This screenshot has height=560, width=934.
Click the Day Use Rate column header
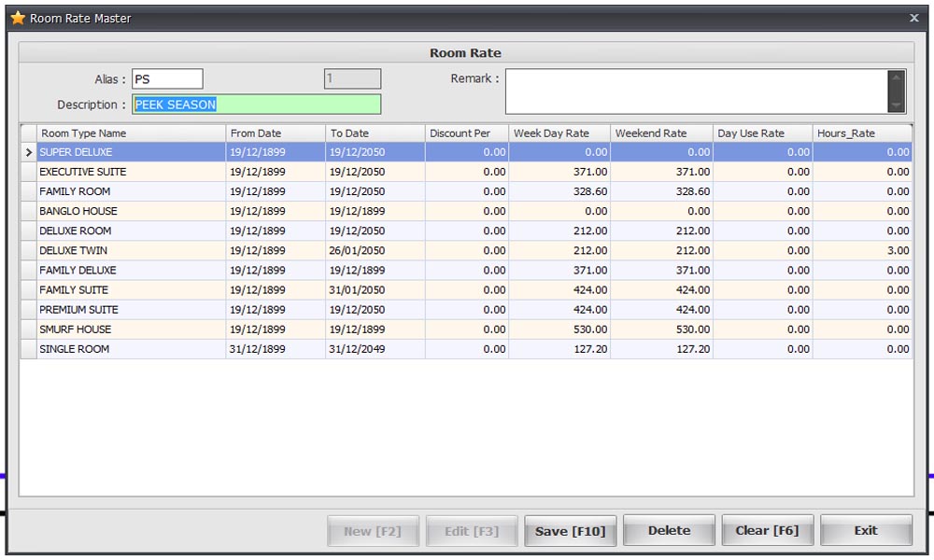(763, 133)
